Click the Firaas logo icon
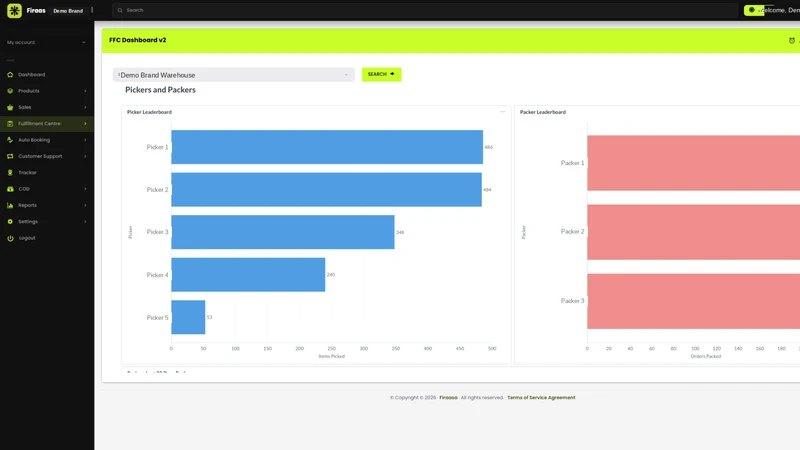Screen dimensions: 800x450 (14, 10)
